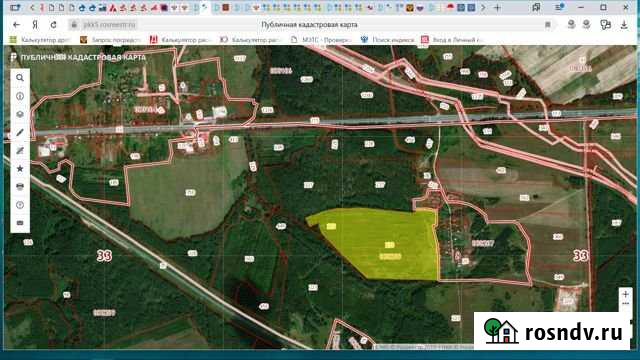Select the pencil drawing tool
Image resolution: width=640 pixels, height=360 pixels.
pos(20,133)
